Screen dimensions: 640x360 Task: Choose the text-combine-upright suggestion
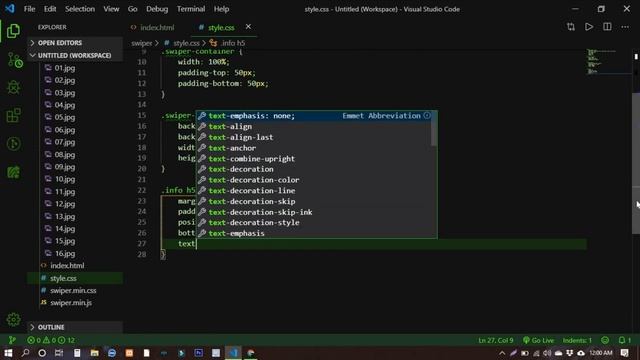(x=313, y=158)
